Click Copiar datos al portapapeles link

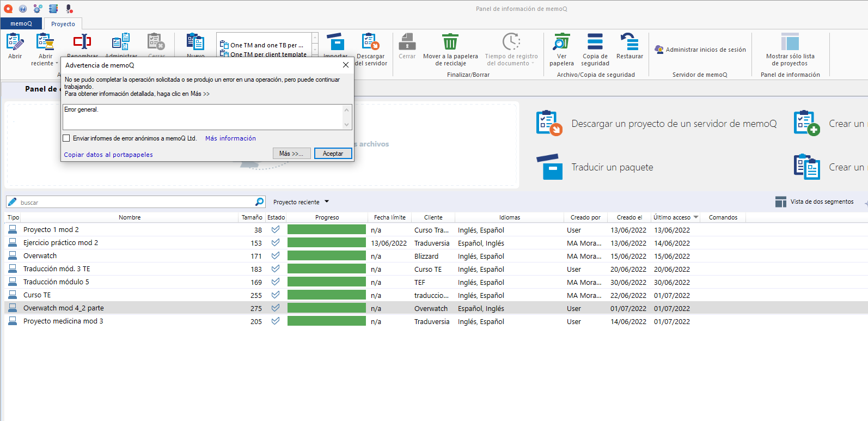(x=108, y=155)
